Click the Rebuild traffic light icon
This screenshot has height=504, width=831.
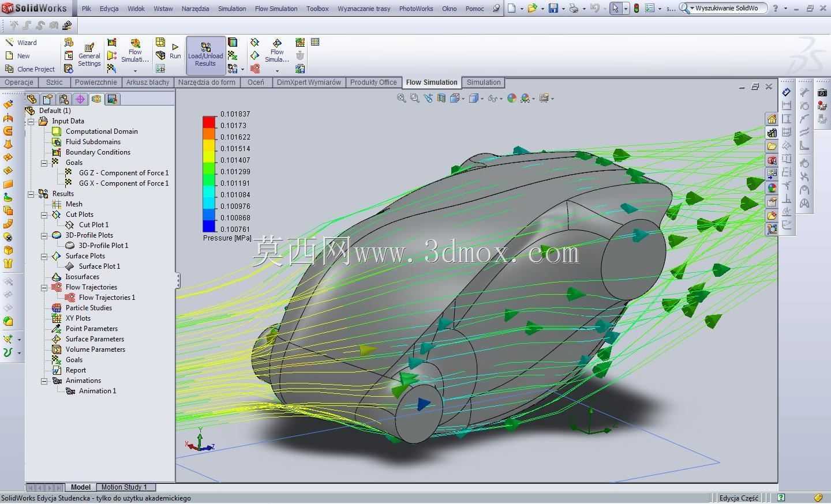pos(637,9)
